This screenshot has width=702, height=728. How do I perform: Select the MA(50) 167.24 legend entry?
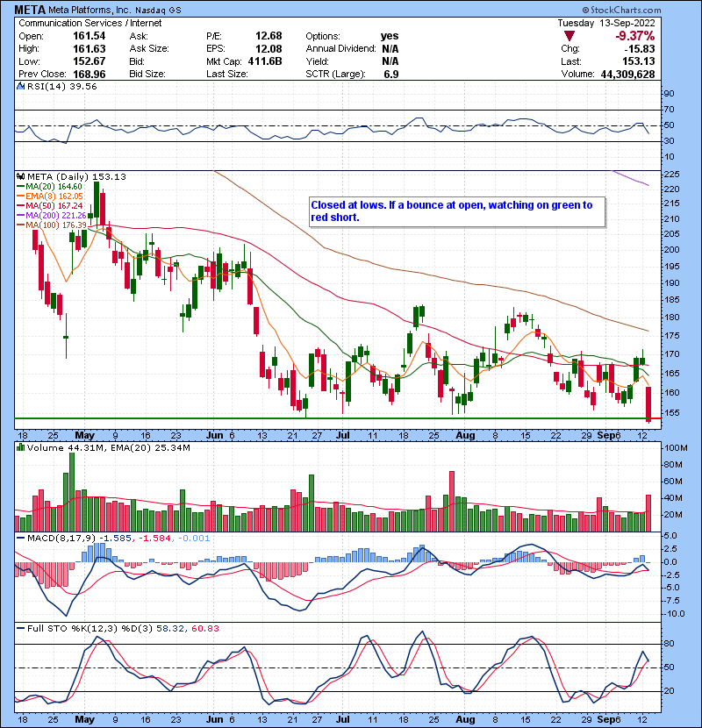coord(50,205)
